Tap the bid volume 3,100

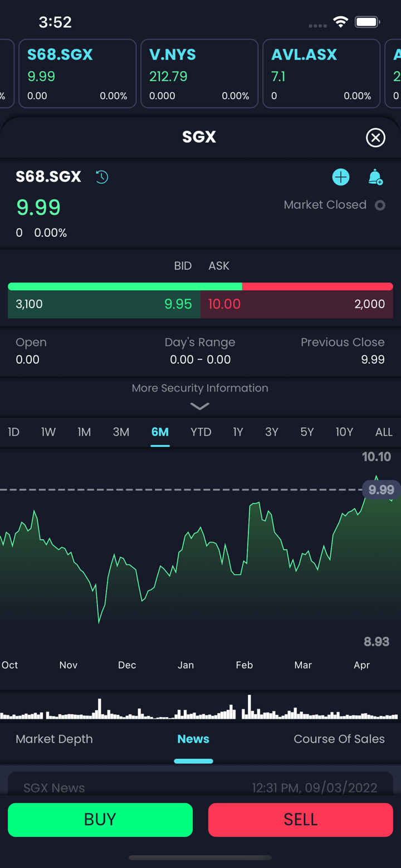[30, 304]
